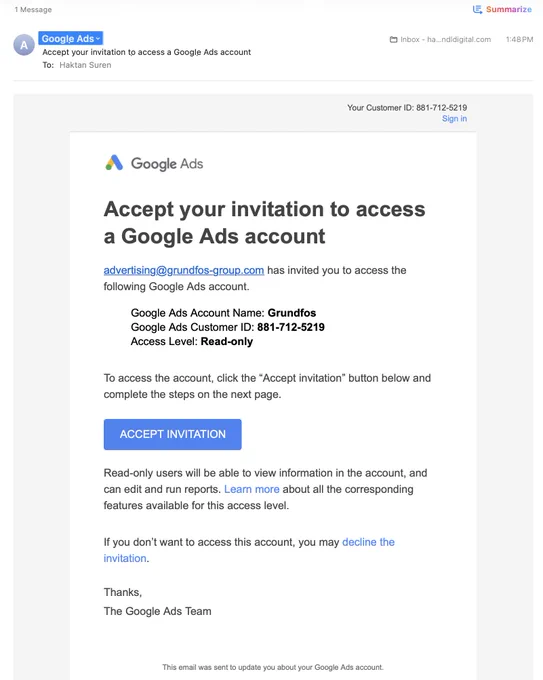Click the Inbox folder icon
Viewport: 543px width, 680px height.
393,39
